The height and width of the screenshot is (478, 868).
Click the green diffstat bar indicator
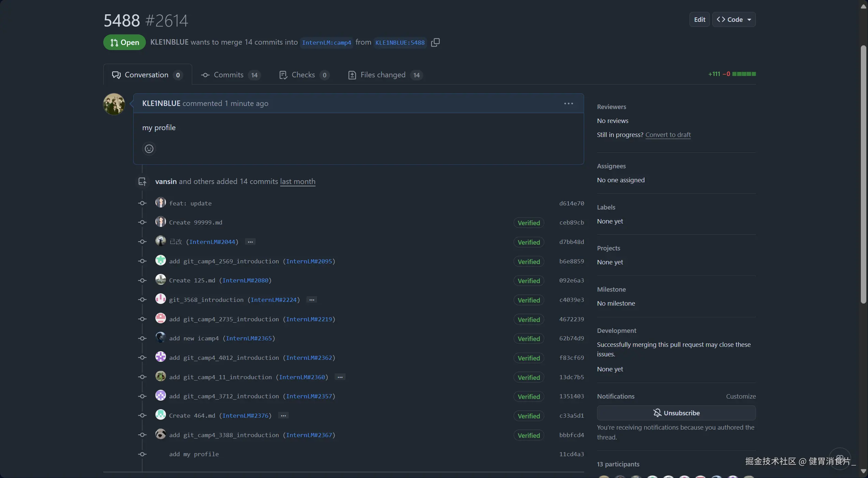coord(744,74)
